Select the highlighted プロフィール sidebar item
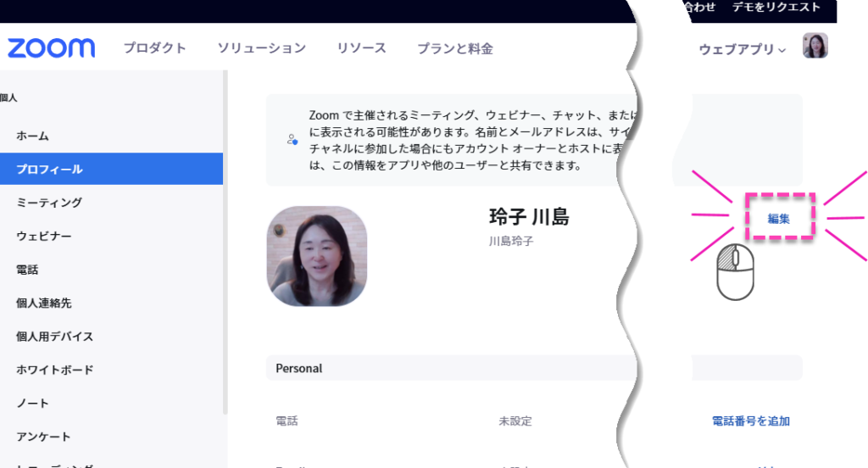Viewport: 868px width, 468px height. click(x=49, y=170)
